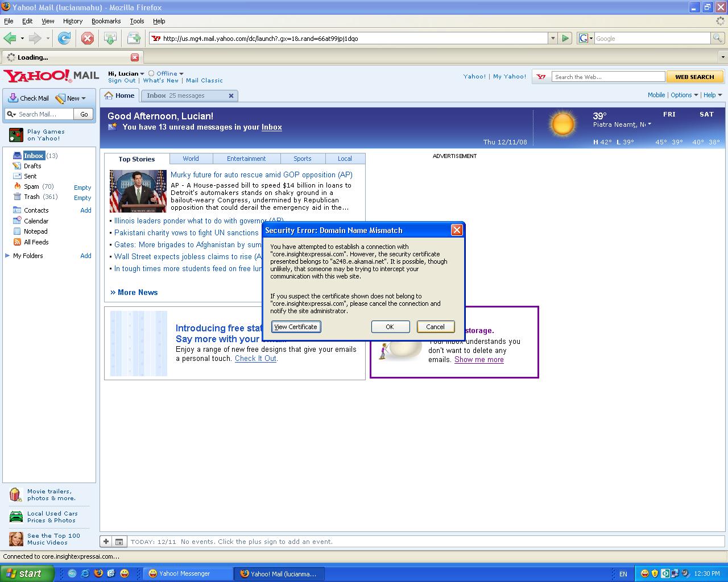Open the Bookmarks menu
728x582 pixels.
point(106,21)
